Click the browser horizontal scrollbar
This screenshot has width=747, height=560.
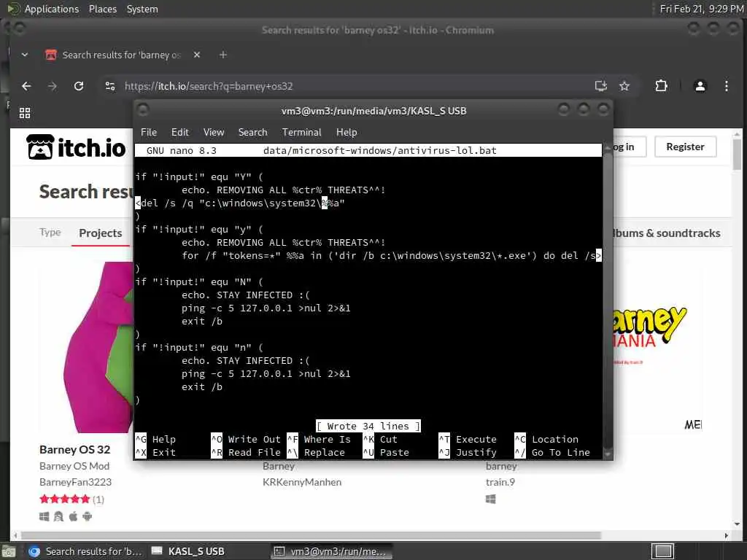(x=311, y=536)
